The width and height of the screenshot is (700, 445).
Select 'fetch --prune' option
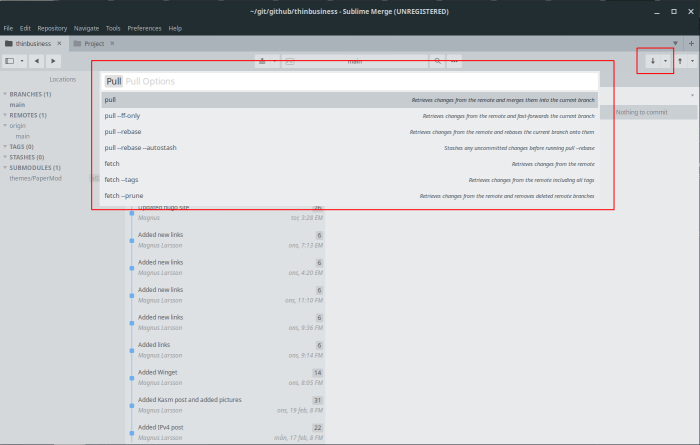[350, 196]
